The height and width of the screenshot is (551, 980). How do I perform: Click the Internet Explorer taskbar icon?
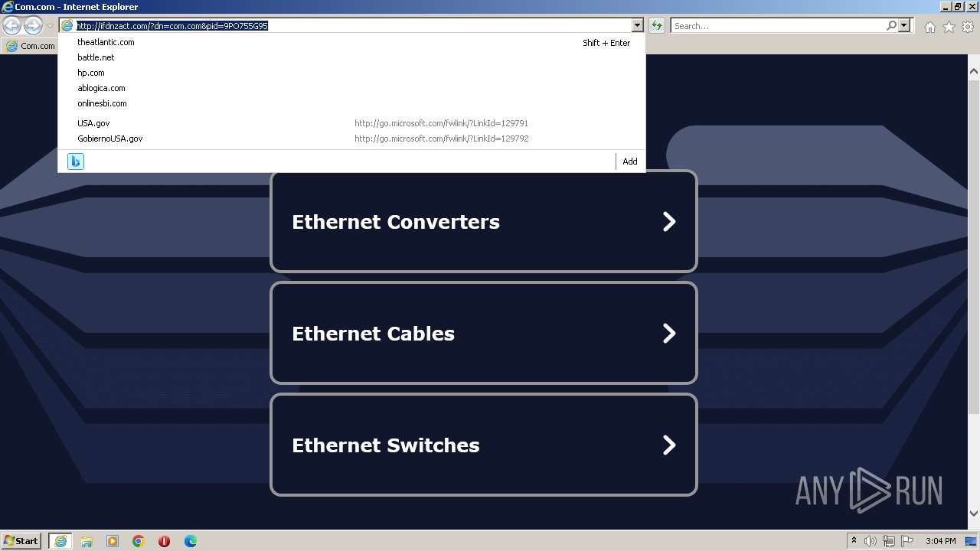pyautogui.click(x=60, y=541)
